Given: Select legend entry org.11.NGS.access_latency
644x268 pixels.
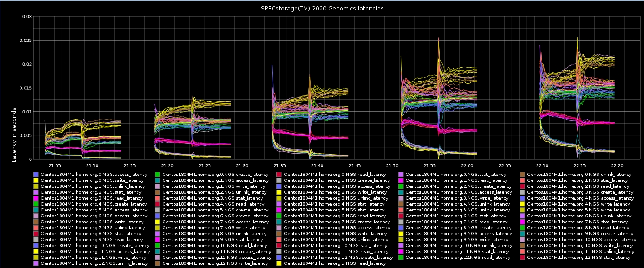Looking at the screenshot, I should tap(92, 252).
